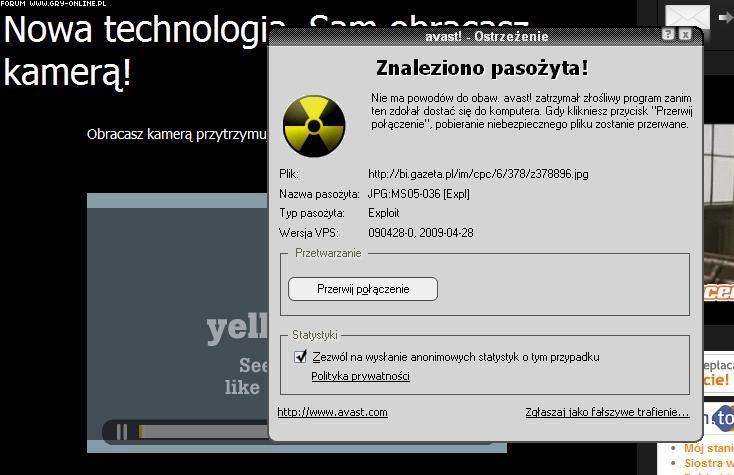
Task: Click Przerwij połączenie button
Action: coord(363,289)
